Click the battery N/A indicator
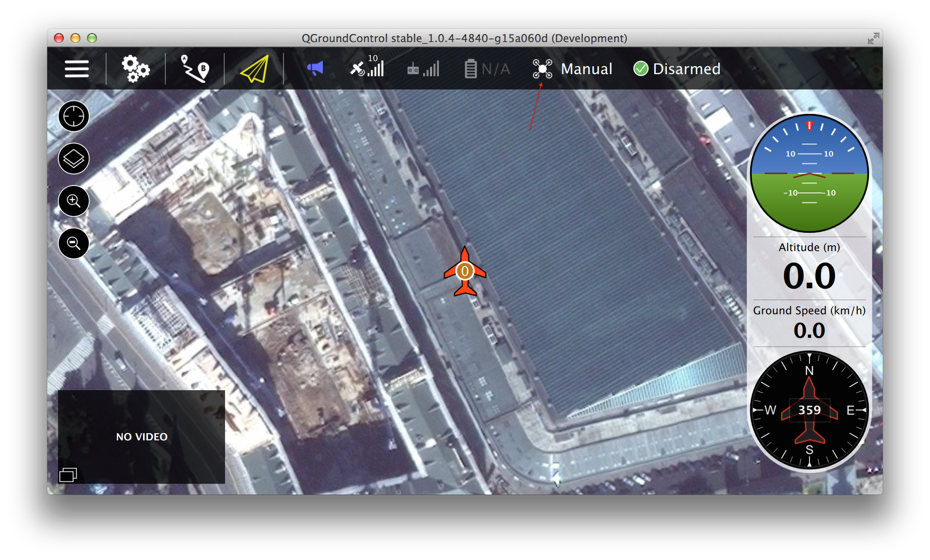 coord(487,69)
